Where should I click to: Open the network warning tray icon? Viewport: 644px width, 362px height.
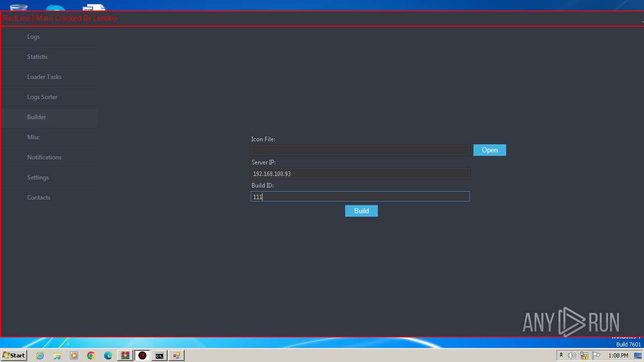(x=584, y=355)
